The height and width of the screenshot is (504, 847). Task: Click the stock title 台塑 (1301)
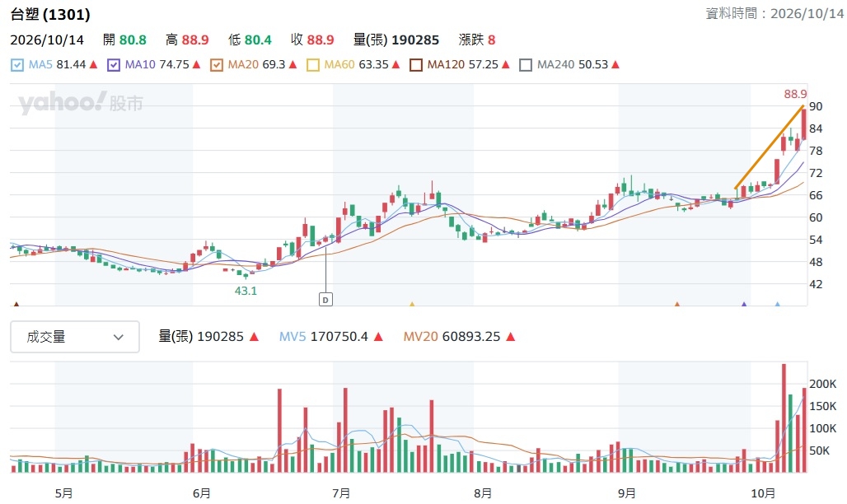(x=50, y=14)
